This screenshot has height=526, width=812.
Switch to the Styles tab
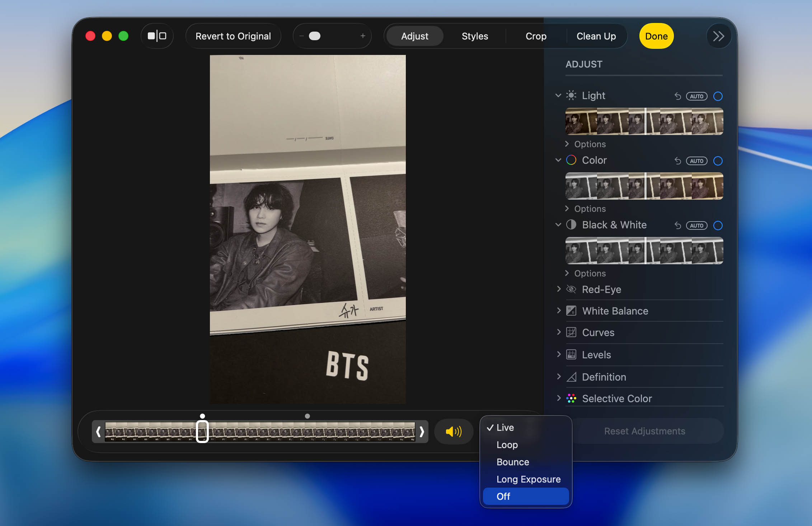tap(475, 36)
